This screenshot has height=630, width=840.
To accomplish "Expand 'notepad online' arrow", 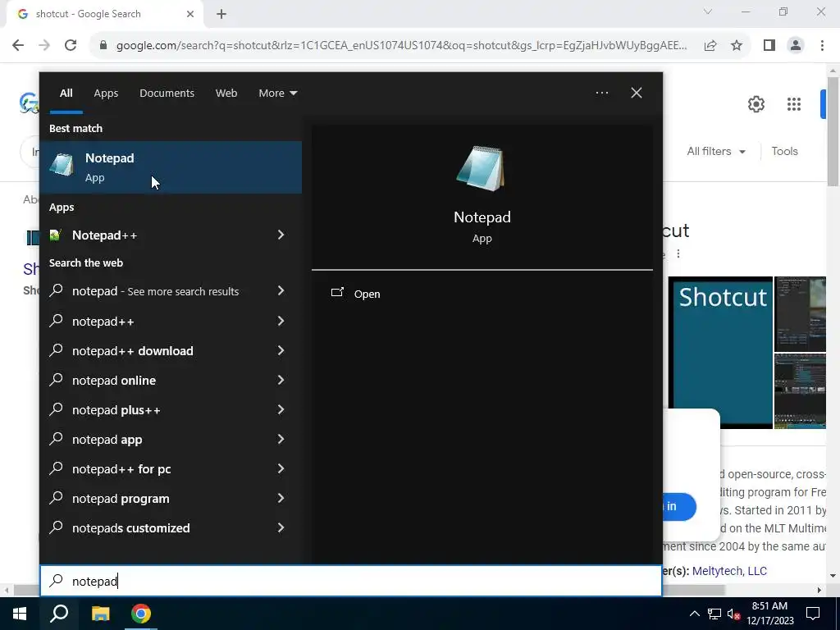I will click(x=281, y=381).
